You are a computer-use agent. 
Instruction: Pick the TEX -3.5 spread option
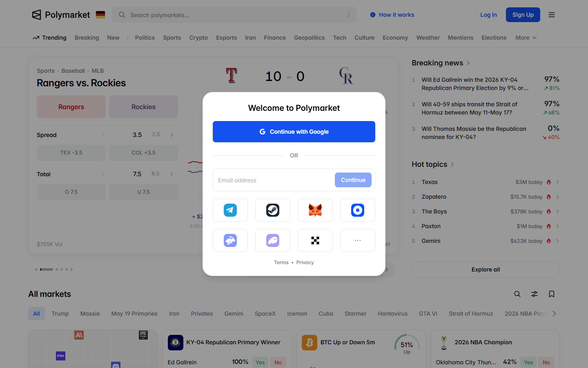[71, 153]
